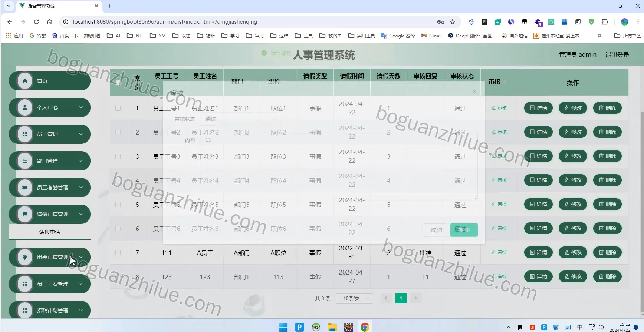
Task: Open the 学习 bookmarks folder
Action: coord(230,36)
